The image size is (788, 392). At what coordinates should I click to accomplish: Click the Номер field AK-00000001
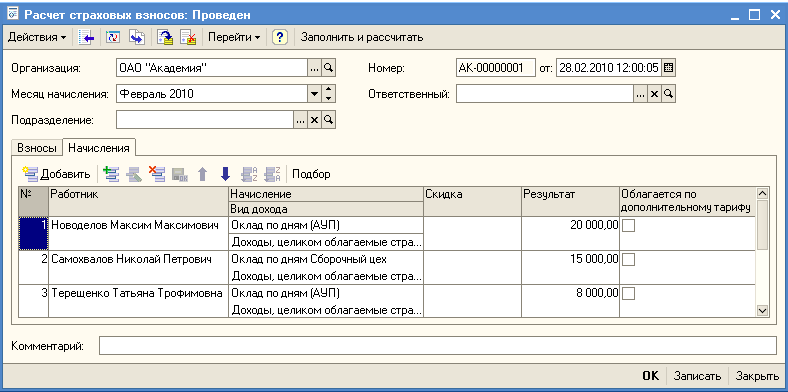[x=496, y=68]
